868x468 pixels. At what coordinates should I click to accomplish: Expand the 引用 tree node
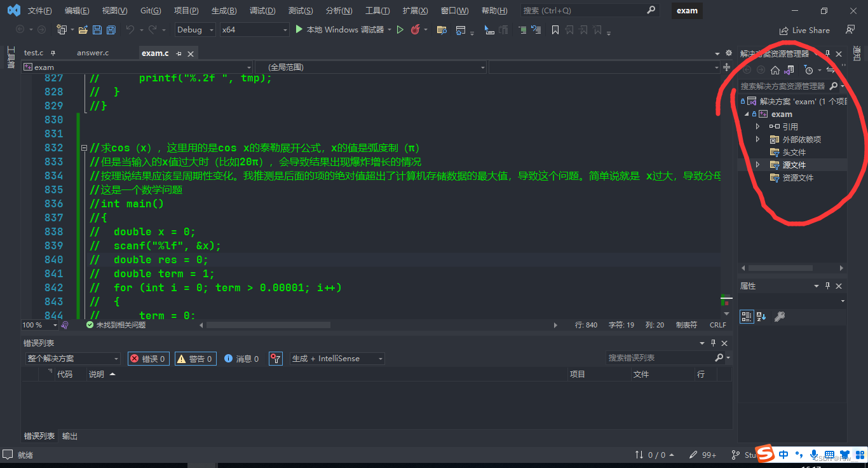(757, 127)
